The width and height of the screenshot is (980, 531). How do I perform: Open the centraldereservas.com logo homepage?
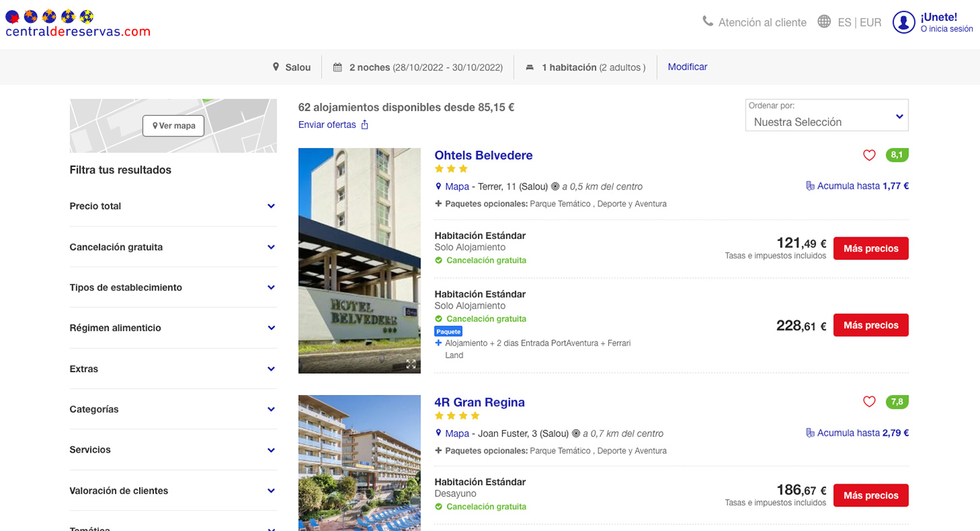(77, 24)
